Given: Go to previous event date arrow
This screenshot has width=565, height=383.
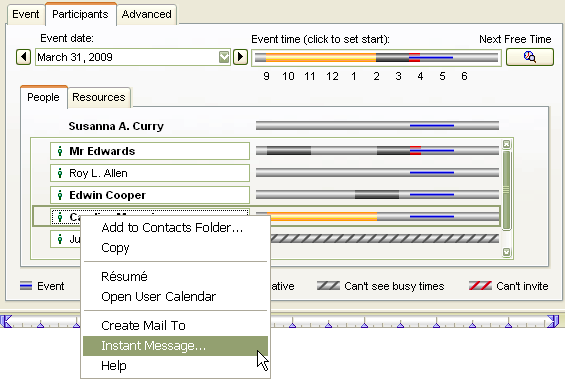Looking at the screenshot, I should 23,57.
